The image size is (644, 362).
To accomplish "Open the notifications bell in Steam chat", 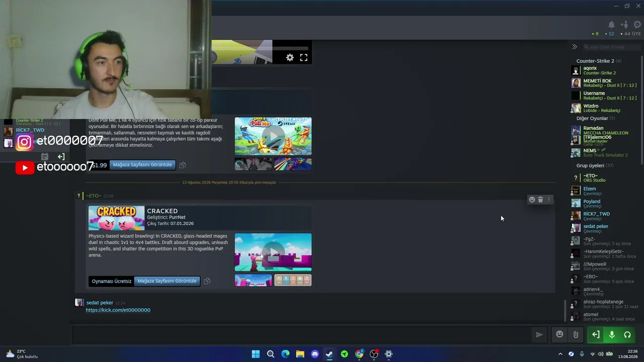I will tap(611, 25).
